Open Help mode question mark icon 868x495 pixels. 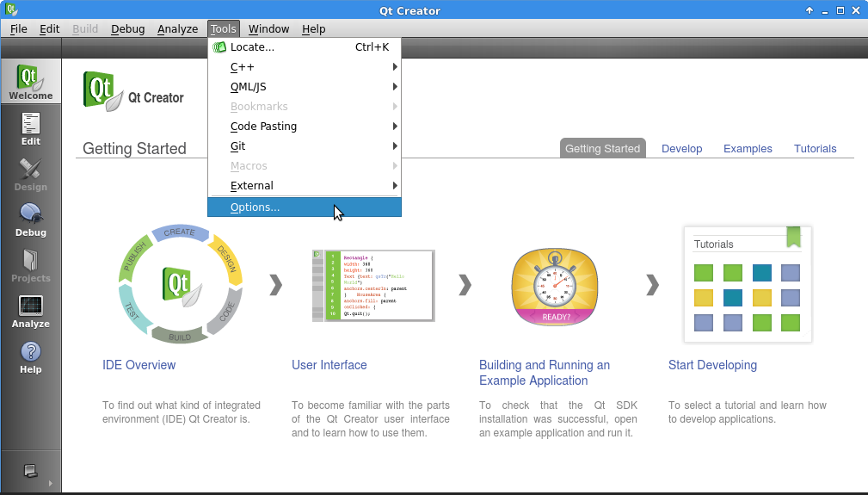point(30,357)
